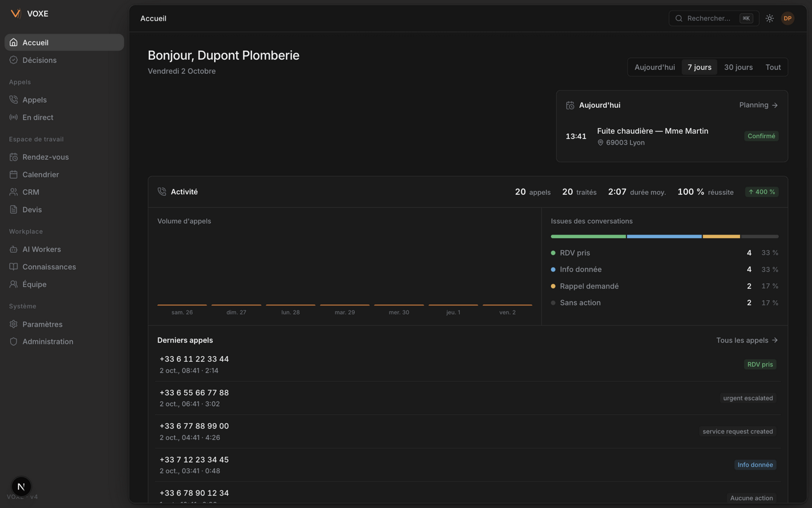Open Tous les appels link

click(x=747, y=340)
